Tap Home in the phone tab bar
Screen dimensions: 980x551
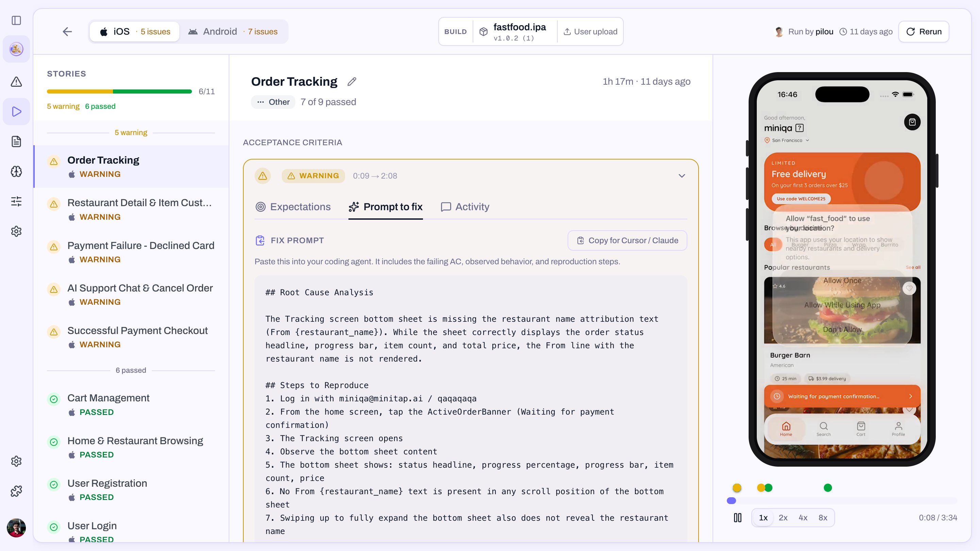coord(786,429)
